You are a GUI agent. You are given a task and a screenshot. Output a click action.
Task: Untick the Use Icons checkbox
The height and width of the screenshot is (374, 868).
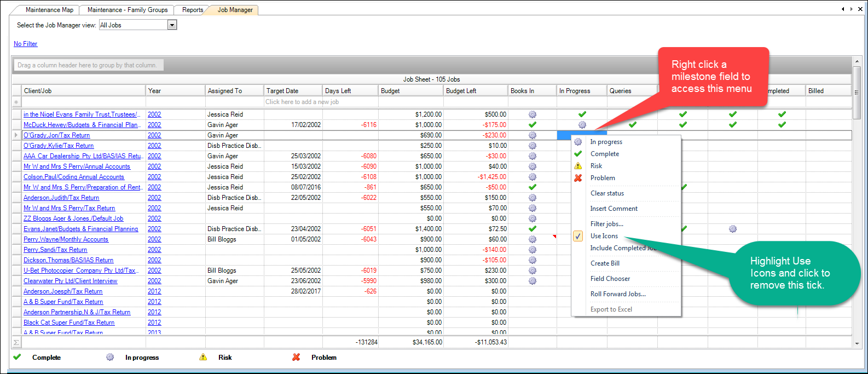578,236
